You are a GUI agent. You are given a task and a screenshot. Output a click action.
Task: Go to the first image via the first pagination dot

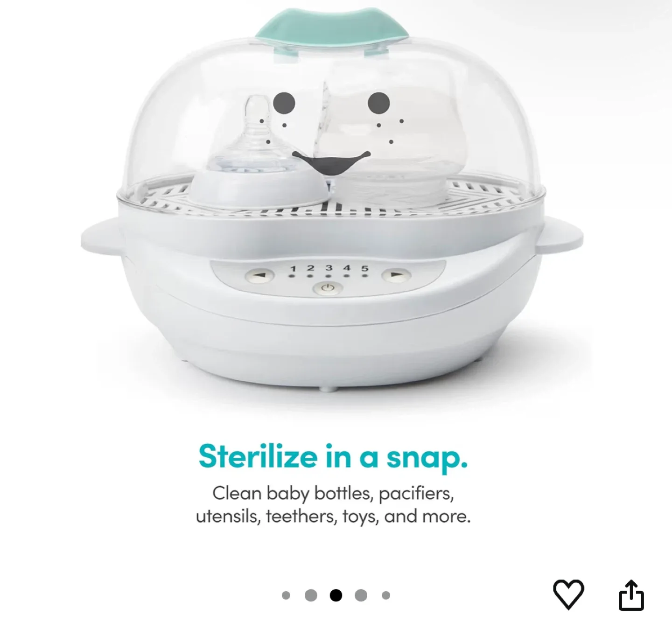286,595
